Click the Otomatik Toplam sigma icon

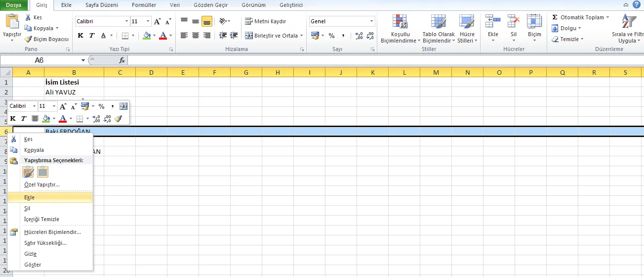coord(555,17)
